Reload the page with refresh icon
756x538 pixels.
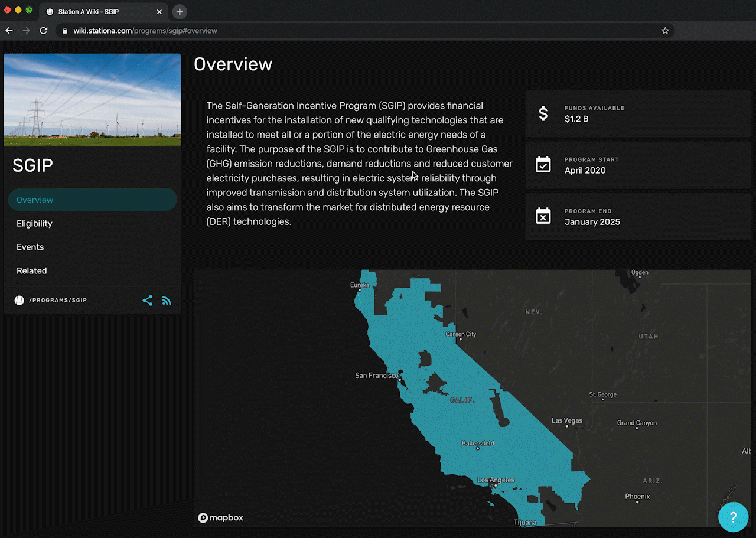point(43,31)
